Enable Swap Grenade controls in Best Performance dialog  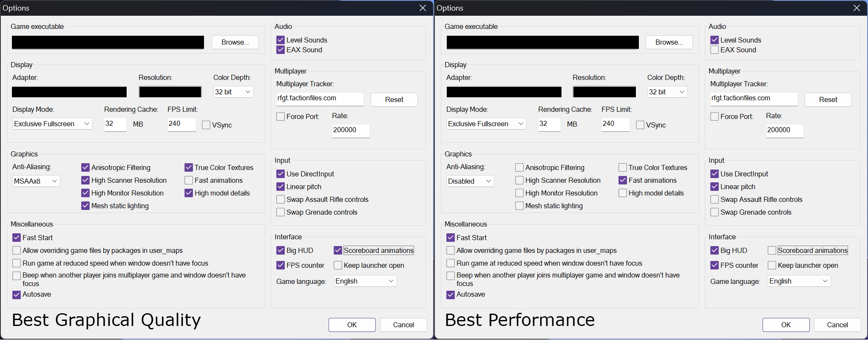click(715, 212)
